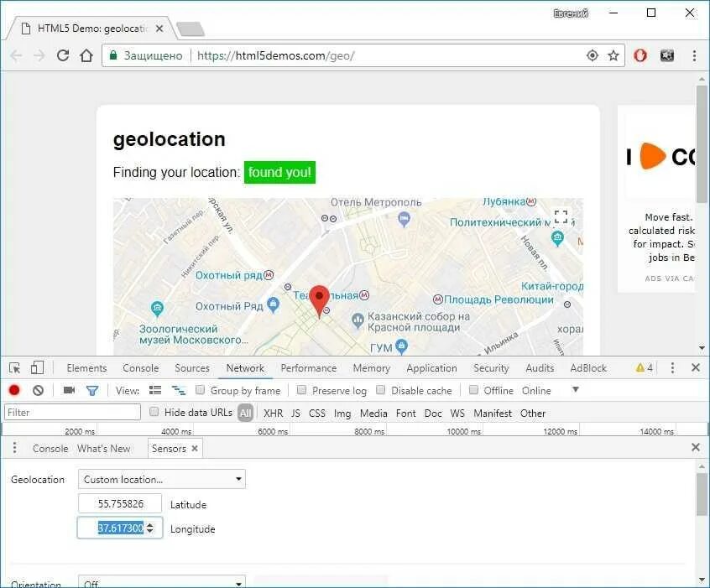Close the HTML5 Demo browser tab

[x=159, y=29]
